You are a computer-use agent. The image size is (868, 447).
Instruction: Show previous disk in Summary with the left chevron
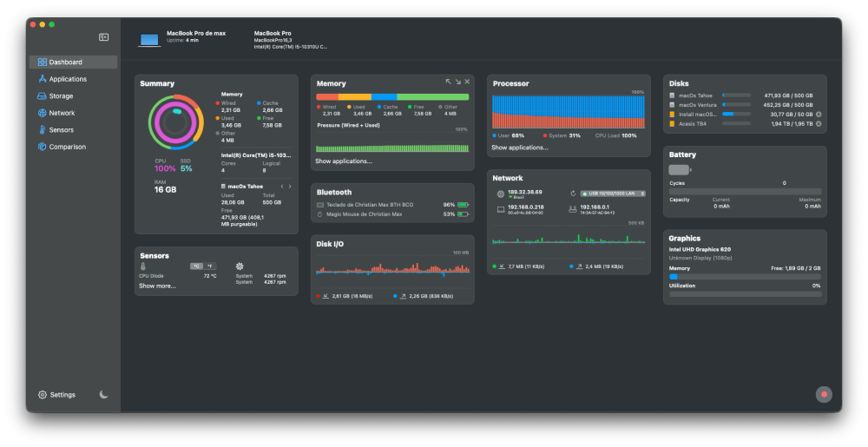(x=282, y=187)
